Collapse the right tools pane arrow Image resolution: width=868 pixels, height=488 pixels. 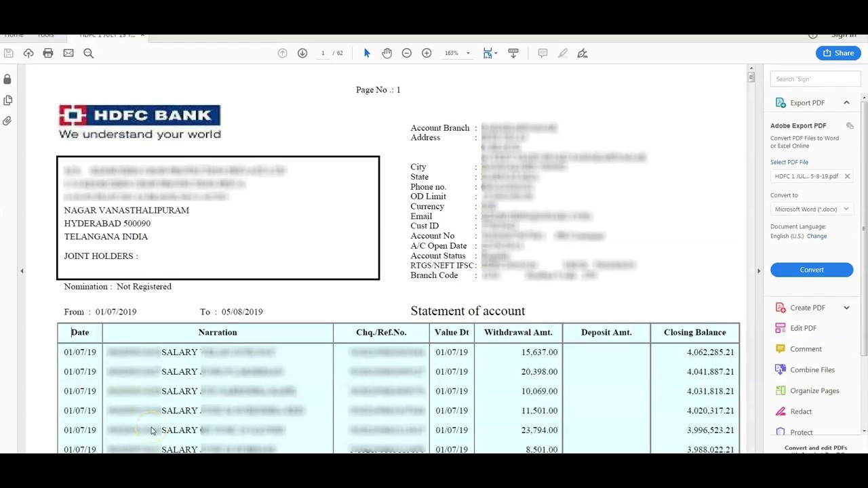758,271
